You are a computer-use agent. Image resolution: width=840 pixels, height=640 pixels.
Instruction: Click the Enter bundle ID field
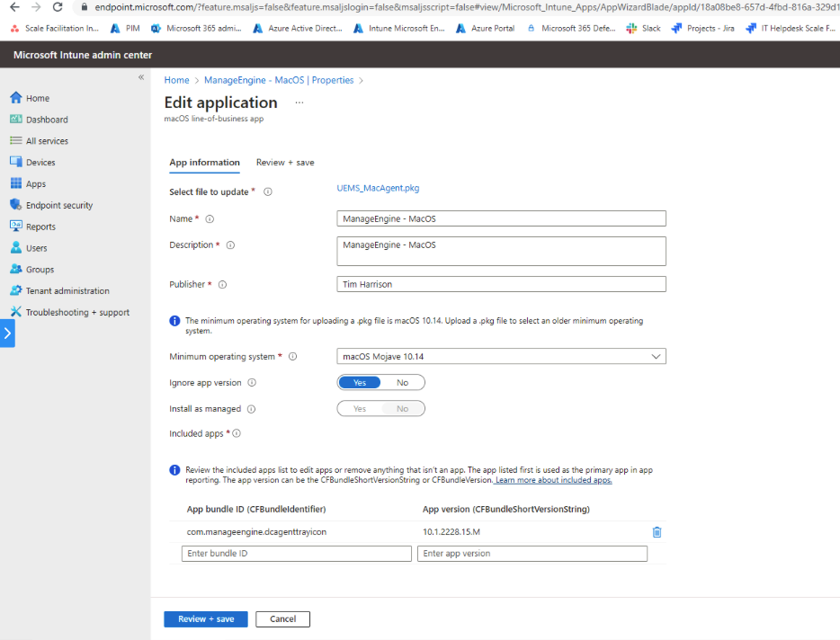(297, 553)
